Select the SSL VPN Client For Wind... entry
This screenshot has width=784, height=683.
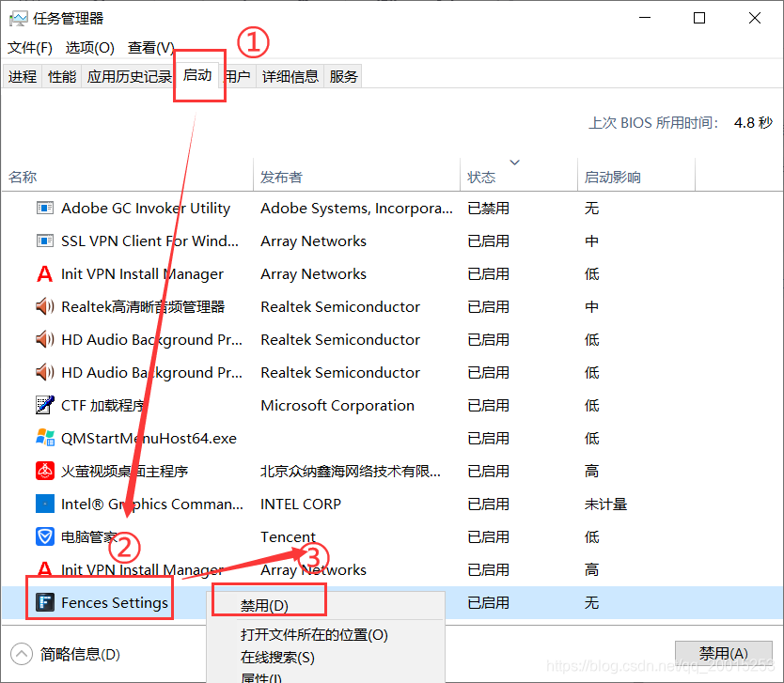point(149,241)
